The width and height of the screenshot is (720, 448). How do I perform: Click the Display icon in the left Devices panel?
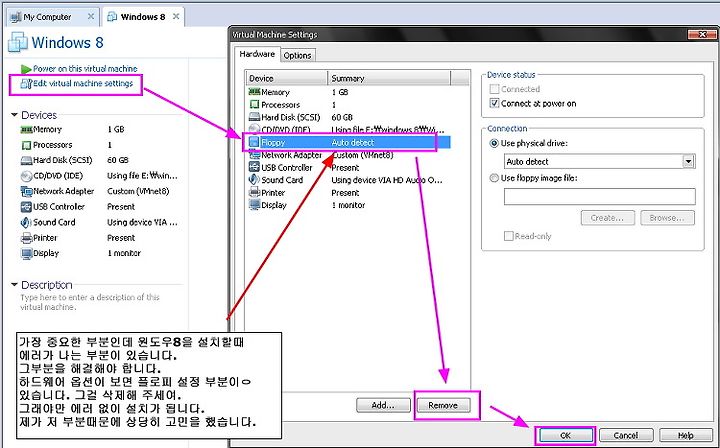click(x=26, y=253)
